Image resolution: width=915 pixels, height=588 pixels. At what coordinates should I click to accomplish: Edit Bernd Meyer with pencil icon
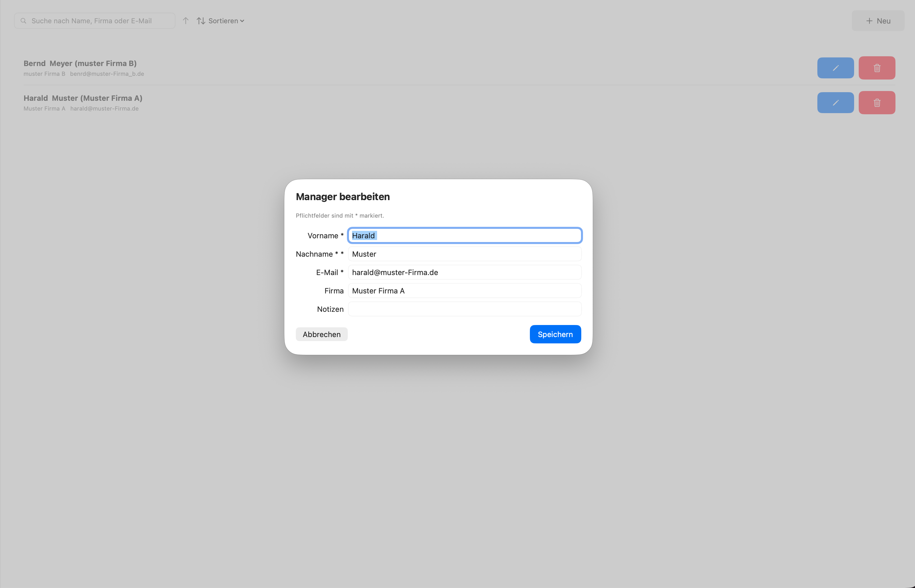835,68
